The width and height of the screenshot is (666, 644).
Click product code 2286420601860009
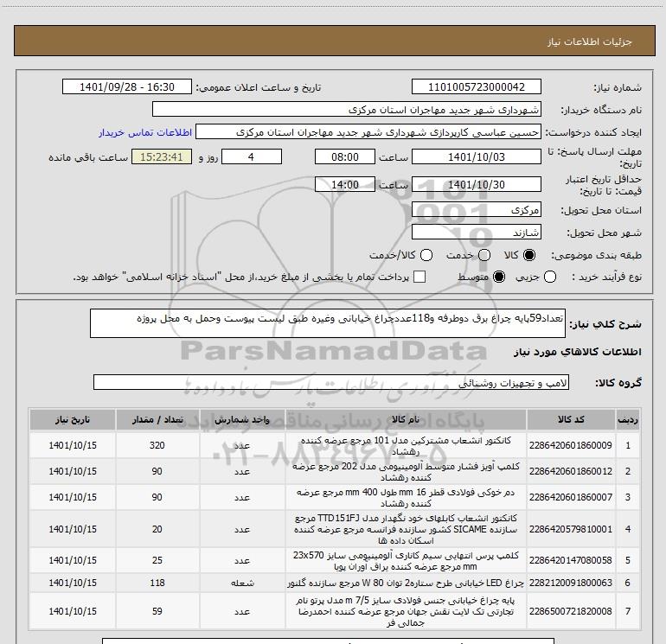[x=571, y=445]
